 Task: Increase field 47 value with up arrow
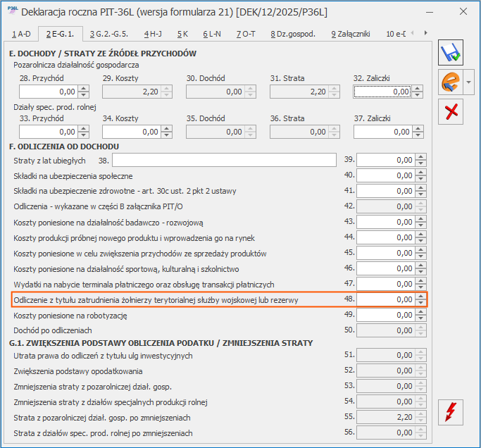tap(421, 281)
